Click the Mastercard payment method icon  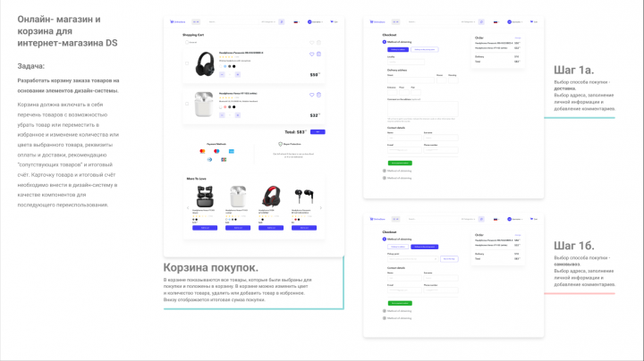202,151
